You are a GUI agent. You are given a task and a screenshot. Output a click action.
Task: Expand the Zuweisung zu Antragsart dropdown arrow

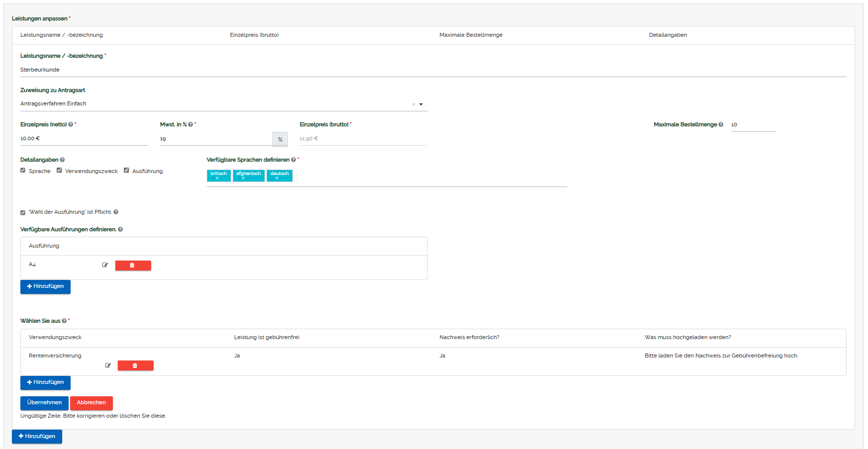tap(421, 104)
